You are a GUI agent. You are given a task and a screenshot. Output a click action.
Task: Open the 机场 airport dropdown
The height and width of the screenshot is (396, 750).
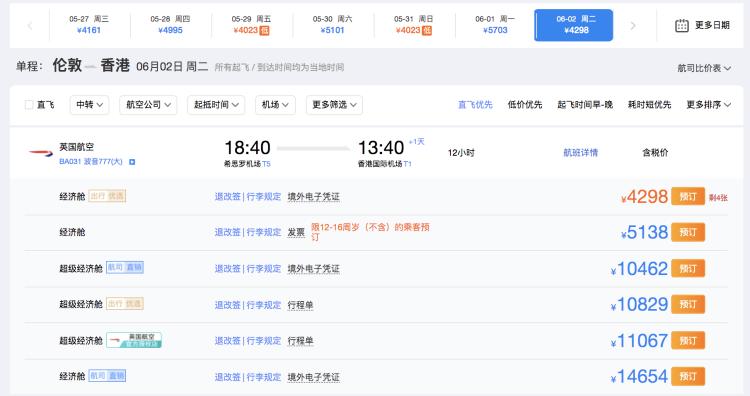click(276, 105)
